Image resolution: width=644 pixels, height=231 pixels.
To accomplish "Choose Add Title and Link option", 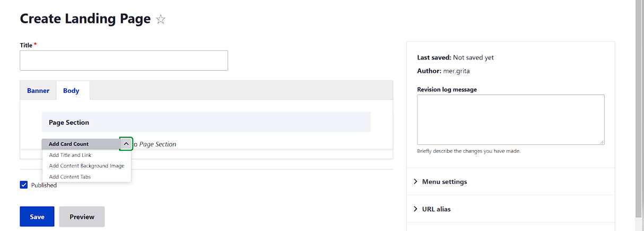I will point(70,155).
